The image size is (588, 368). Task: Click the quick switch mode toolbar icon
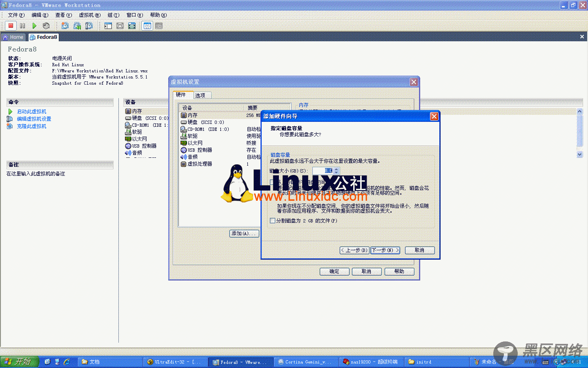120,26
